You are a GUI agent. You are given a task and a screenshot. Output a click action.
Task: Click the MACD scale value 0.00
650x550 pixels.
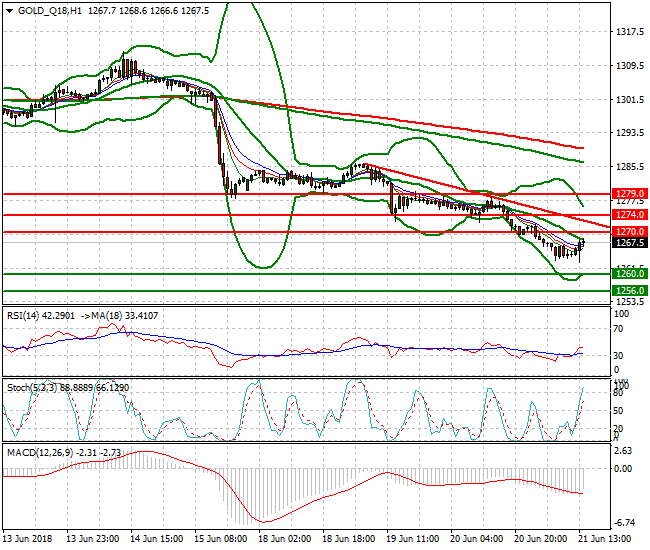pyautogui.click(x=623, y=469)
